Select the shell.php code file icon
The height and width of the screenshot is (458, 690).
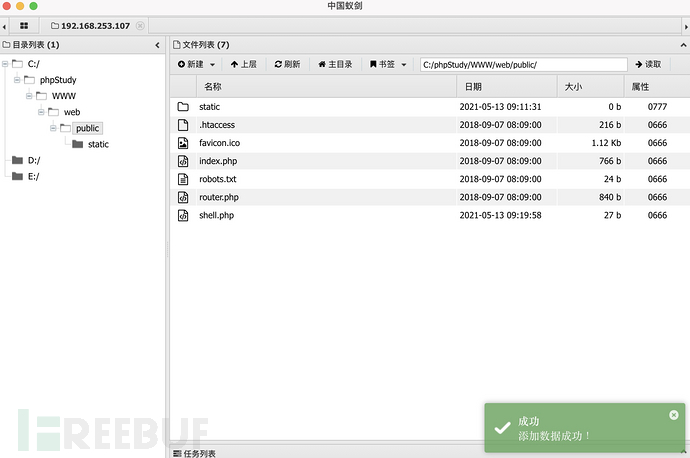click(x=183, y=215)
